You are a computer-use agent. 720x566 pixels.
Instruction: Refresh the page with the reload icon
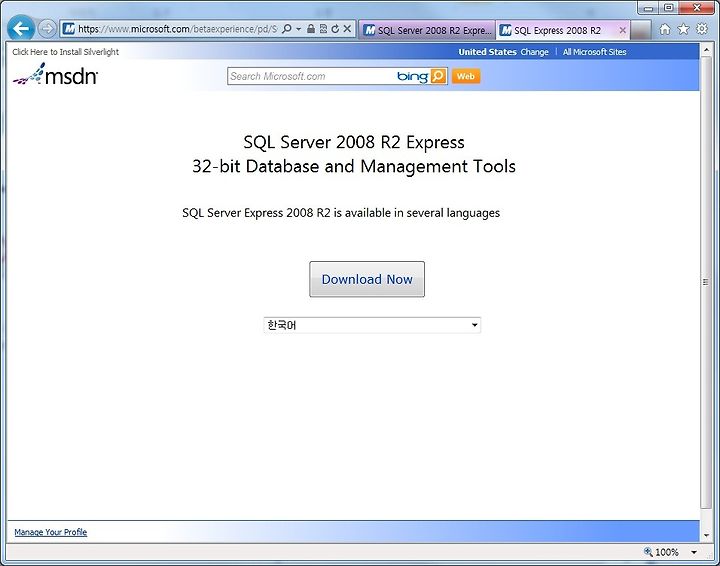pos(335,29)
